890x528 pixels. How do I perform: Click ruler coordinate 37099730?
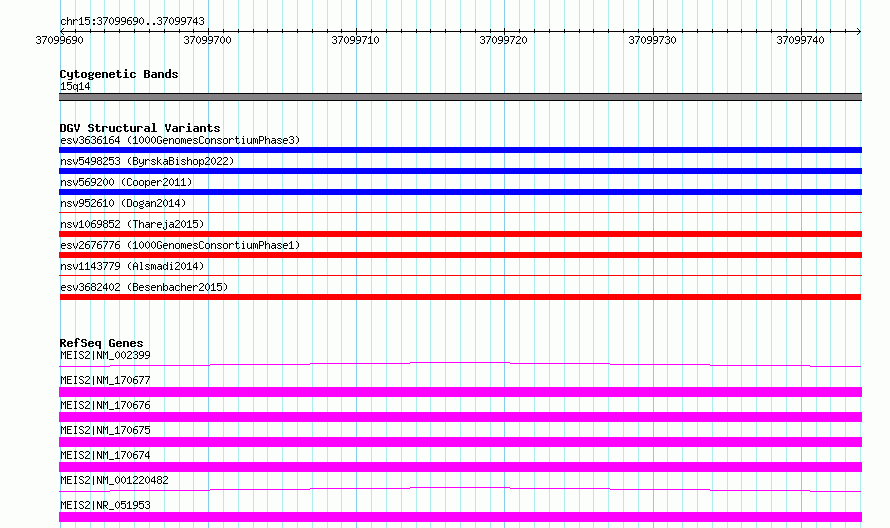point(652,40)
